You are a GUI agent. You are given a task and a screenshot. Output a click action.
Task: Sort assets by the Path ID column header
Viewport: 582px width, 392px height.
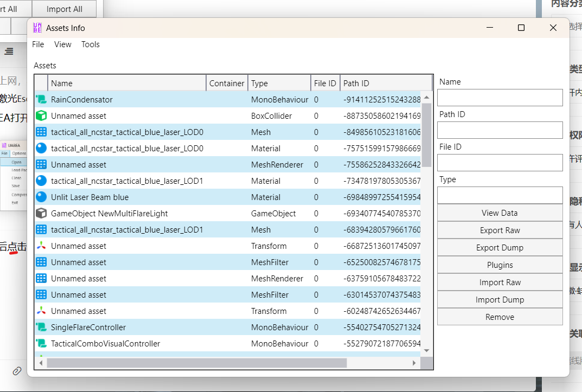click(385, 83)
